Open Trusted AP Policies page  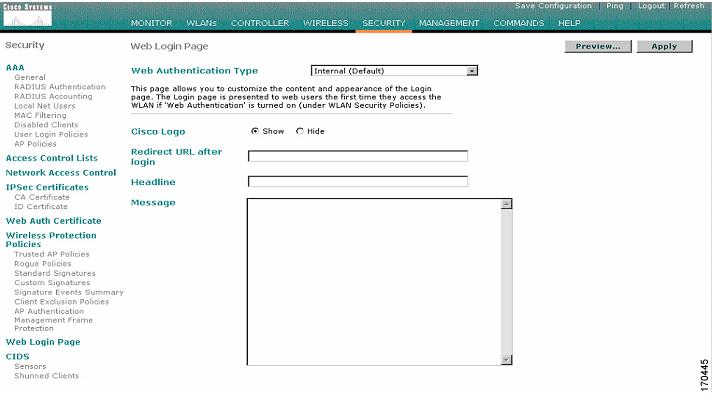52,254
